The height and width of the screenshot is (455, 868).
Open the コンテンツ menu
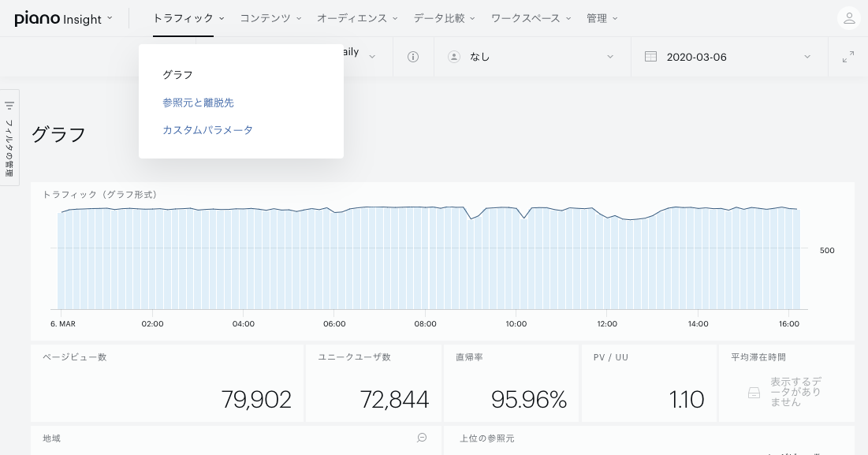270,18
